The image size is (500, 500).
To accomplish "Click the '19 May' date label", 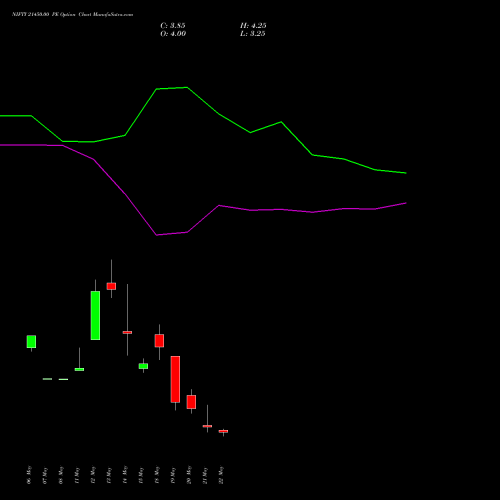I will (173, 475).
